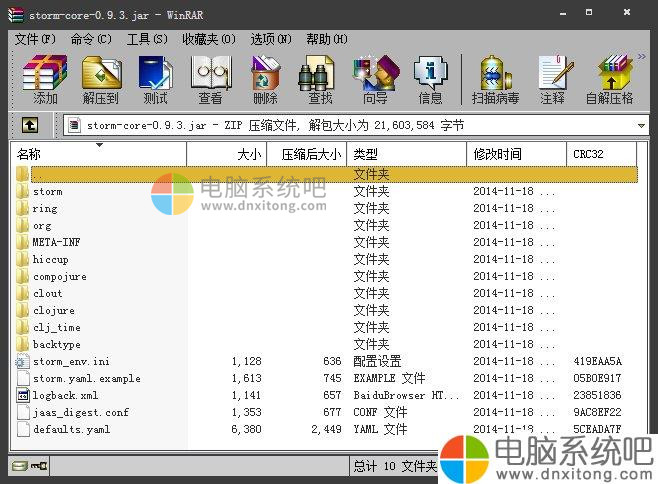Click packed size 2,449 cell
This screenshot has width=658, height=484.
pyautogui.click(x=326, y=429)
